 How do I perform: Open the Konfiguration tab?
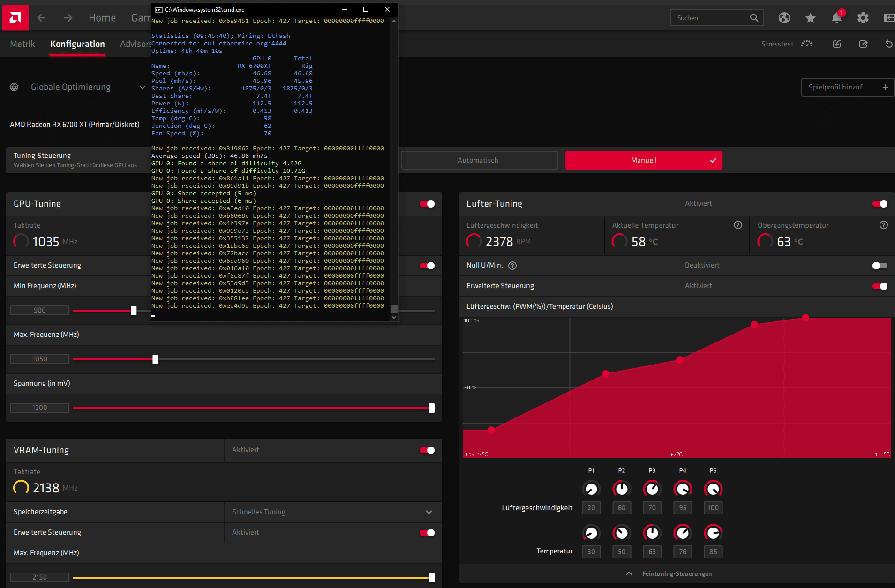pos(77,44)
